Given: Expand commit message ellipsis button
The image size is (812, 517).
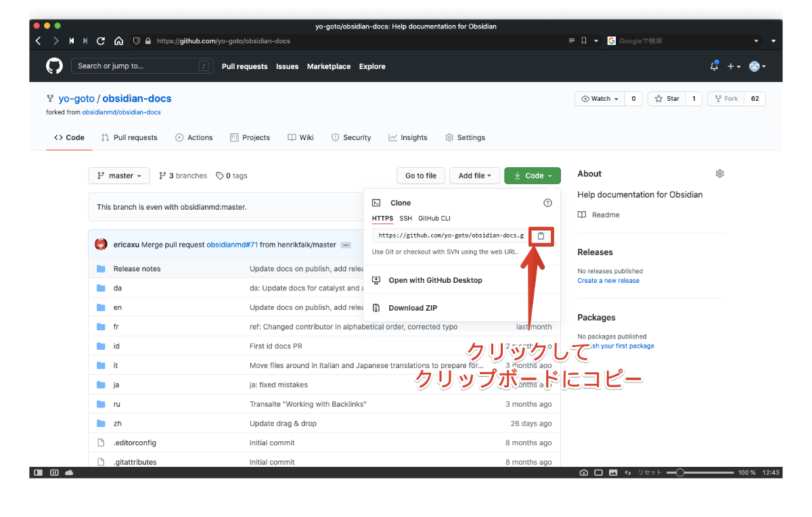Looking at the screenshot, I should point(346,245).
